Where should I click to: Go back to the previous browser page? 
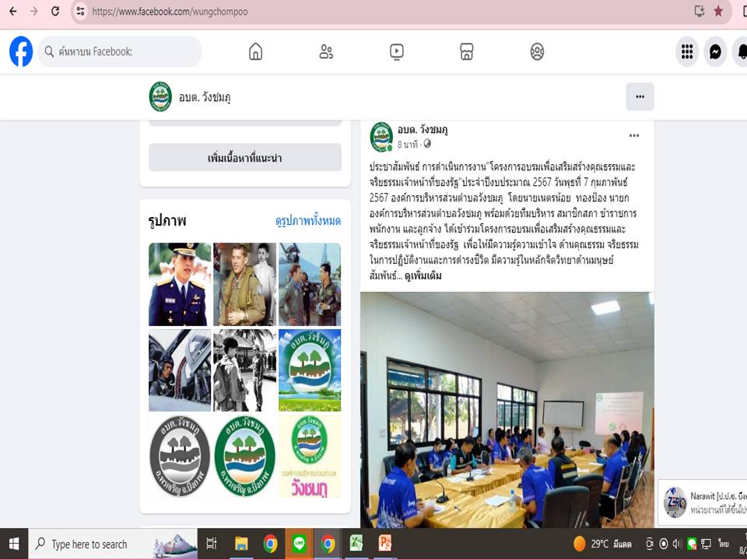(x=13, y=12)
